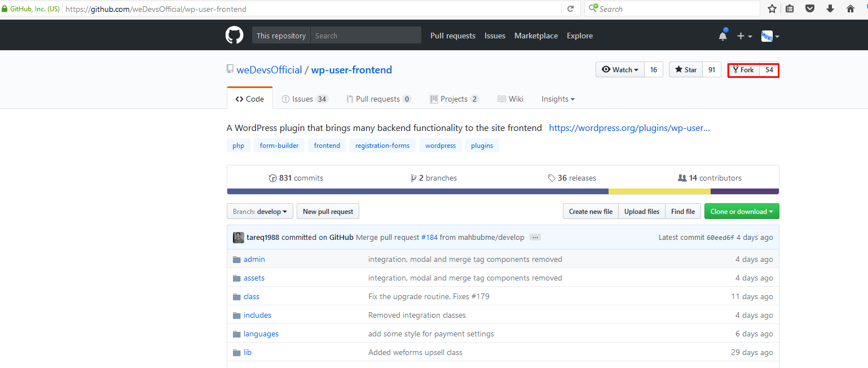Click the assets folder icon
868x368 pixels.
tap(237, 278)
